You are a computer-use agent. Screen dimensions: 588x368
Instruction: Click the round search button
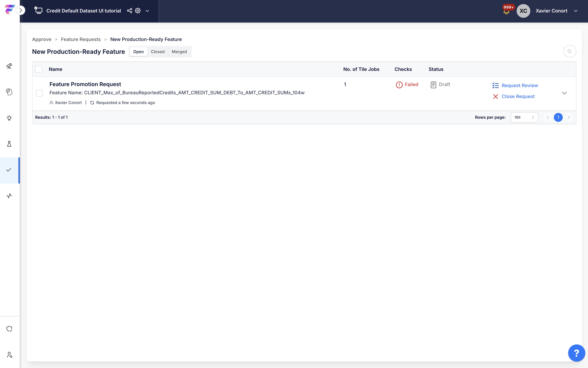[570, 51]
